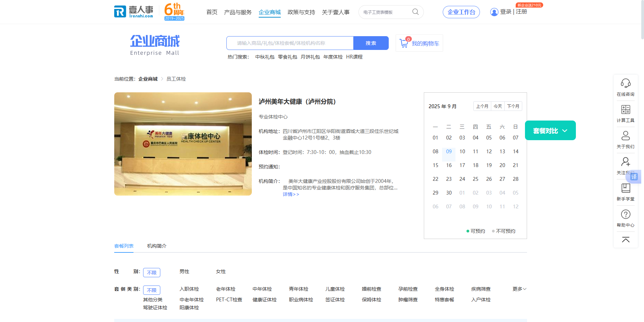Select 不限 for gender filter
This screenshot has width=644, height=322.
(x=152, y=272)
